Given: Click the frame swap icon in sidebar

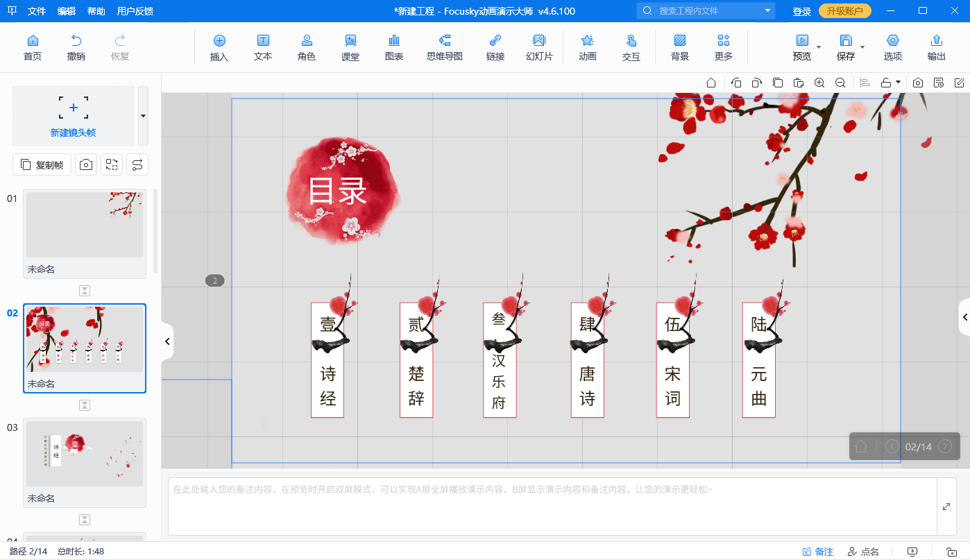Looking at the screenshot, I should pyautogui.click(x=112, y=164).
